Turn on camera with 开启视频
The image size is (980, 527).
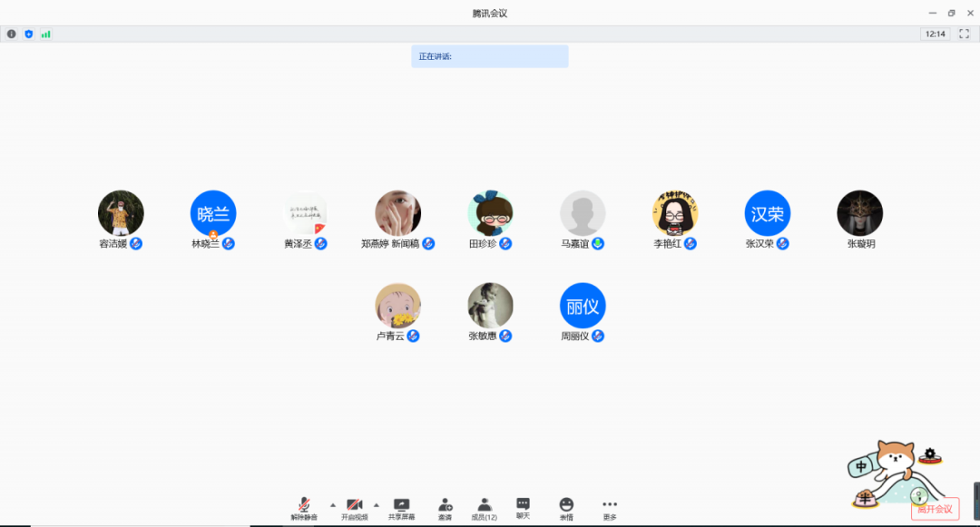click(x=354, y=507)
